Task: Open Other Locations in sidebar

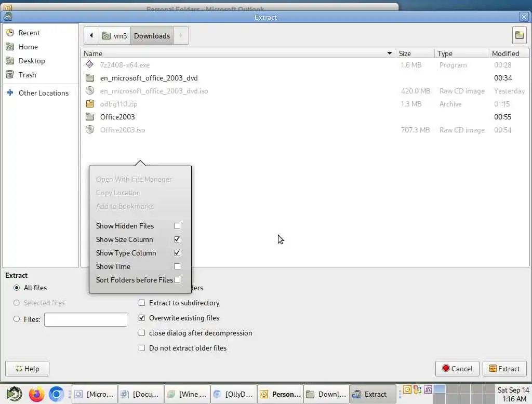Action: (44, 93)
